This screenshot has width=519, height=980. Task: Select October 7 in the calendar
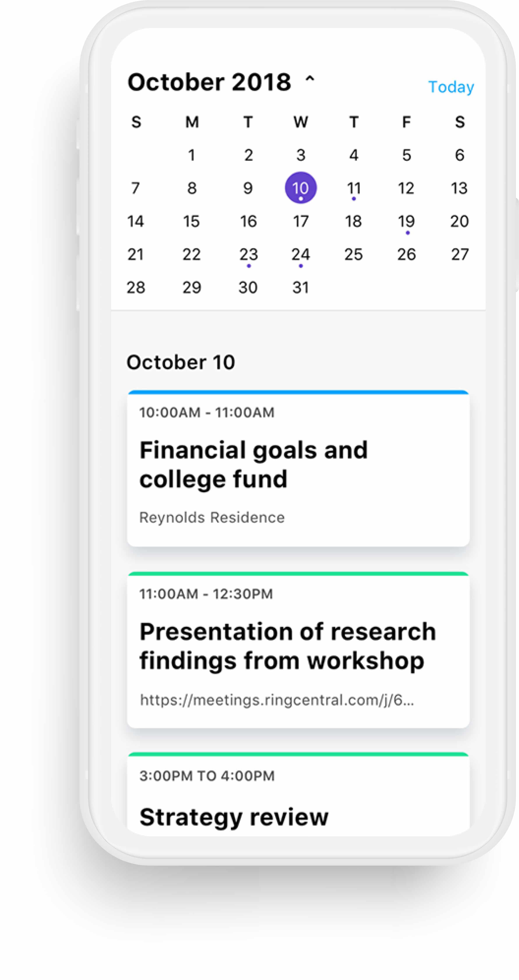click(x=135, y=188)
